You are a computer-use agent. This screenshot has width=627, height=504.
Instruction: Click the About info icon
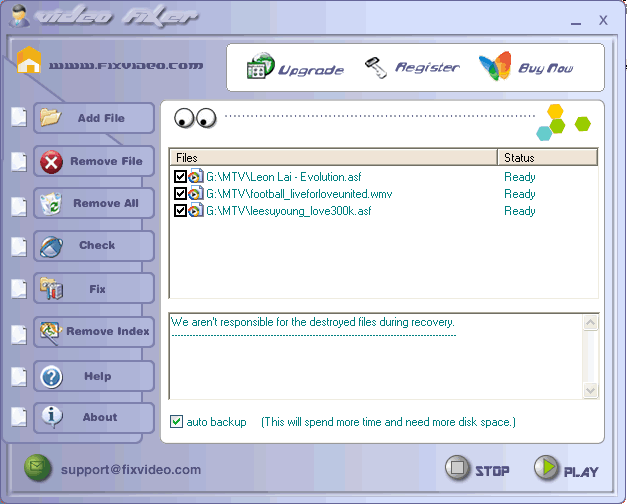click(52, 417)
